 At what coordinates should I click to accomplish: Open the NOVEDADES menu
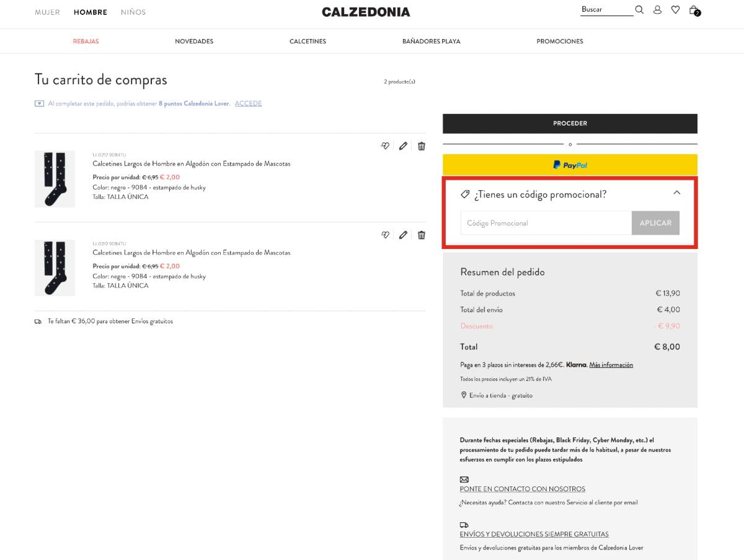(x=194, y=42)
